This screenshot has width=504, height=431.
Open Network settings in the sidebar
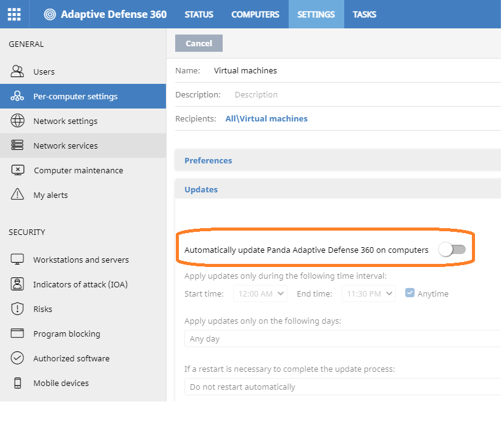tap(83, 121)
